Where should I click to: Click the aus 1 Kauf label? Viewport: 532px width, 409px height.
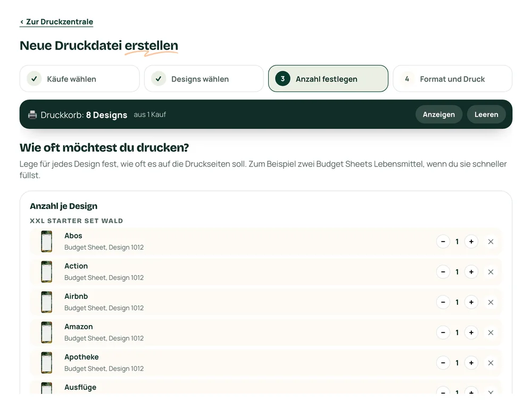point(149,115)
